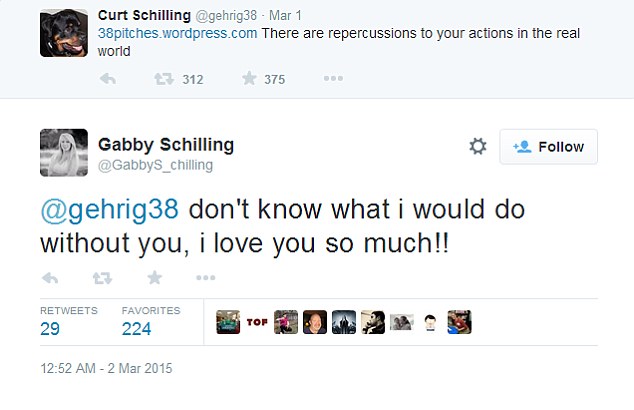Open the tweet timestamp 12:52 AM

[x=107, y=368]
